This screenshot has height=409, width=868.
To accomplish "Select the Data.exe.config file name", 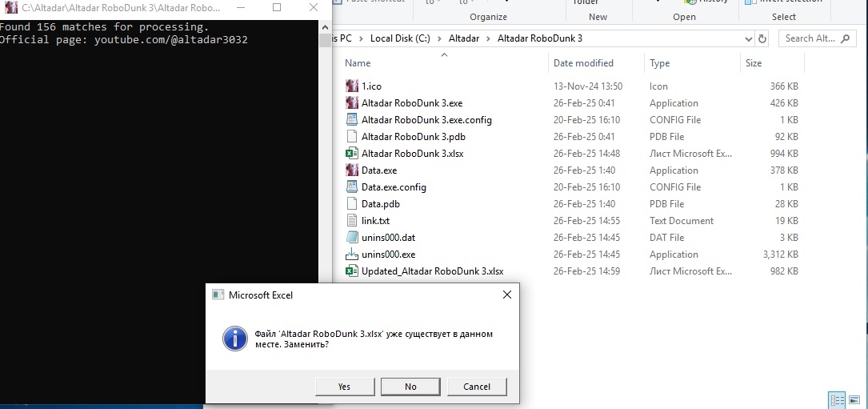I will click(394, 187).
